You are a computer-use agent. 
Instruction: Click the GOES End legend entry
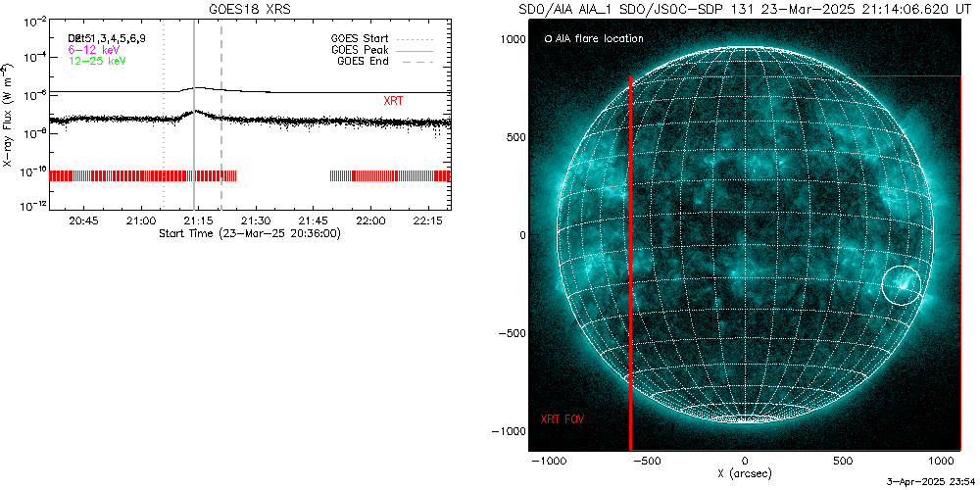(x=385, y=61)
